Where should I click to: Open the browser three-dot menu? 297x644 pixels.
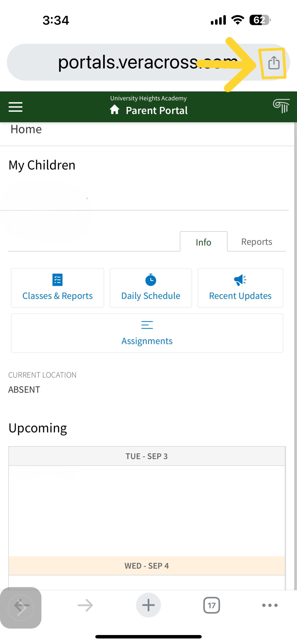(x=270, y=605)
